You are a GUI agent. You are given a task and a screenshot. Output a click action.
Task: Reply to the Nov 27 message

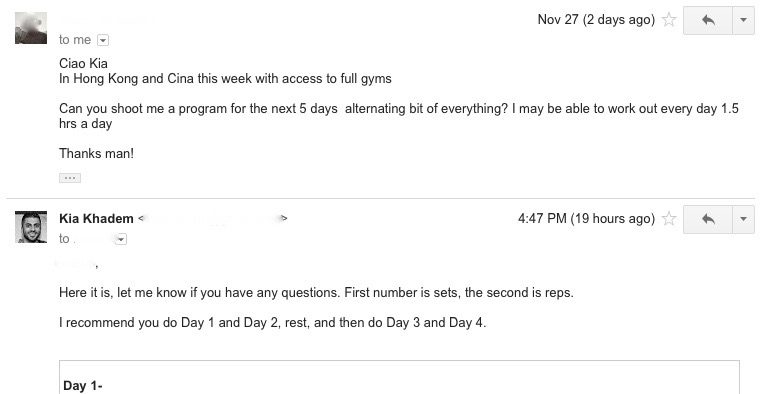(x=708, y=20)
